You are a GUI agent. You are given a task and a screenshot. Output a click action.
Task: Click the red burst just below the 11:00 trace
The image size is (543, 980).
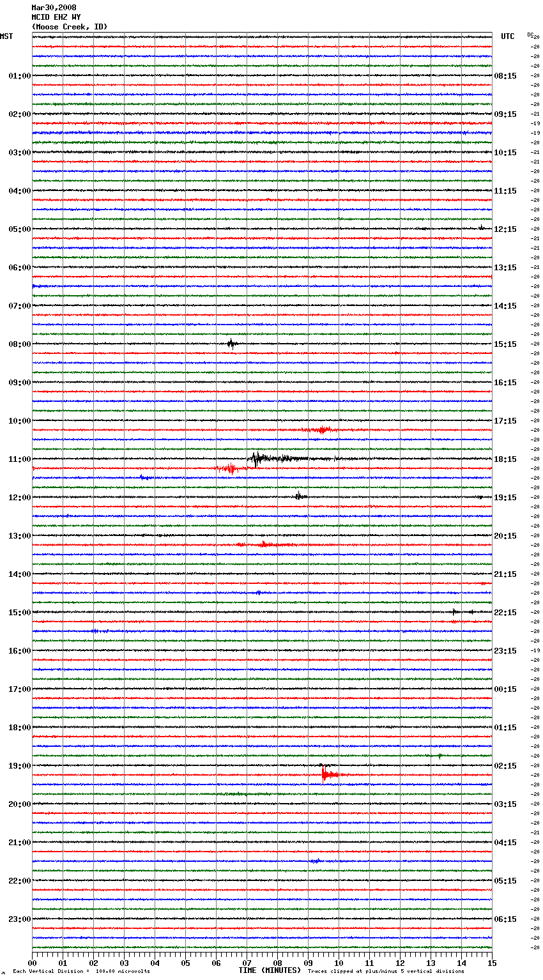(x=230, y=468)
